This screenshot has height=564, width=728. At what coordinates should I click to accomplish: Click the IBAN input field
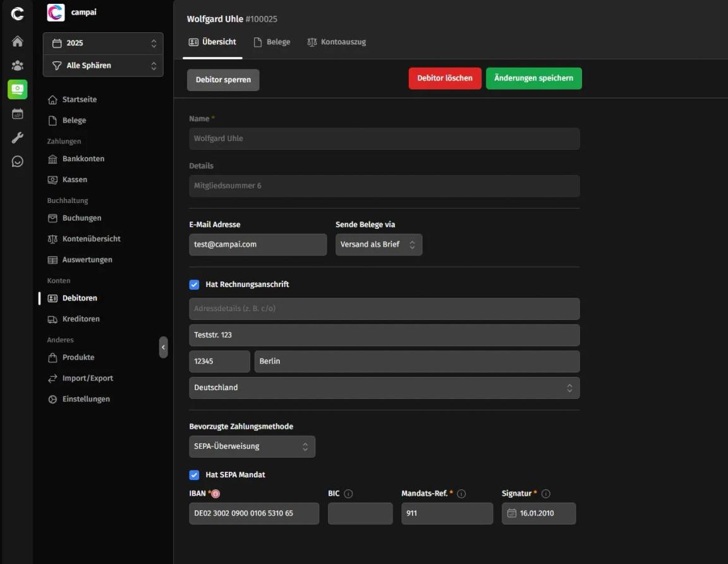[254, 513]
